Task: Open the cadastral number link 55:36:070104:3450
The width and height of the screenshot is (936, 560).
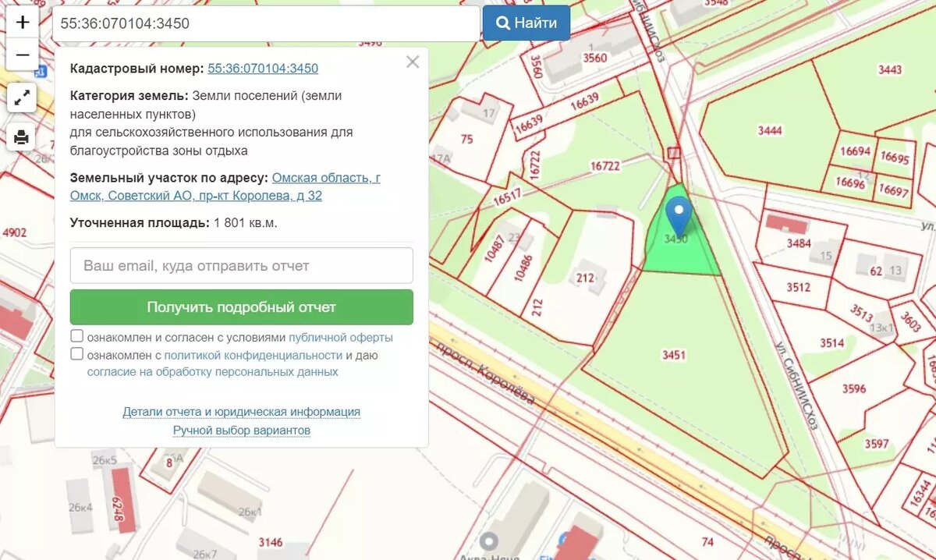Action: pyautogui.click(x=261, y=68)
